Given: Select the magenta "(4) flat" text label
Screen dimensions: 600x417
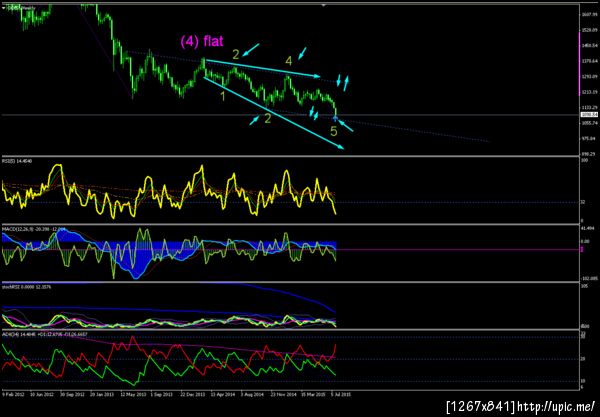Looking at the screenshot, I should (202, 41).
